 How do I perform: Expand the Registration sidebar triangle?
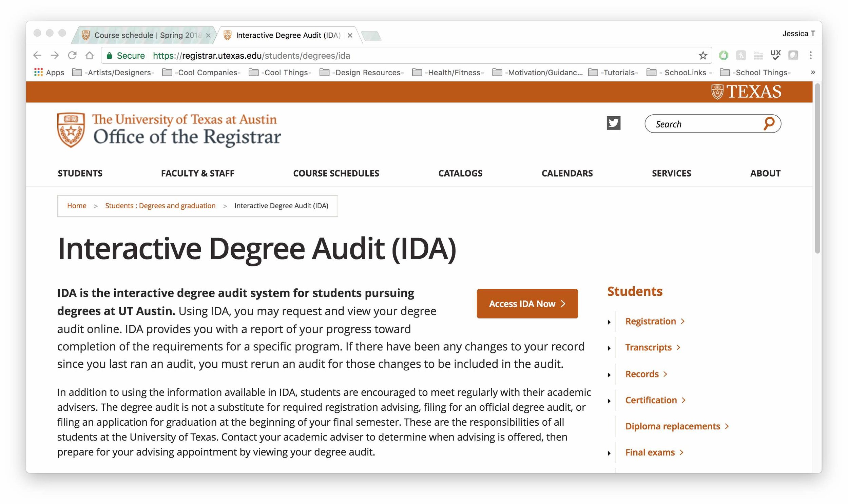click(x=609, y=322)
